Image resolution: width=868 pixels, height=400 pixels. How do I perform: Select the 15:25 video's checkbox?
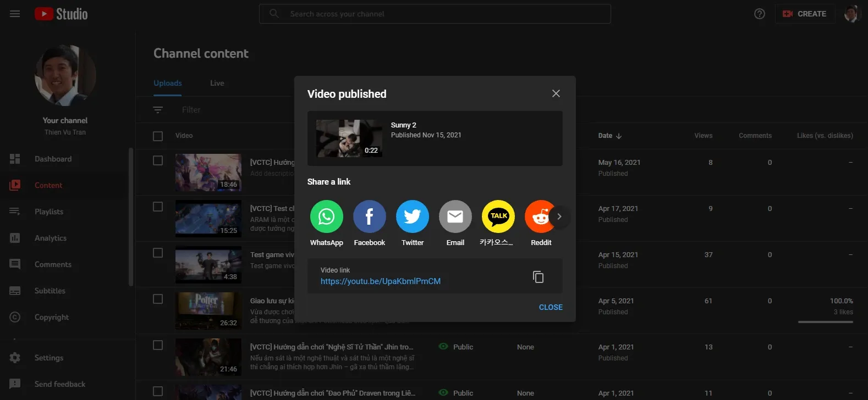point(158,207)
